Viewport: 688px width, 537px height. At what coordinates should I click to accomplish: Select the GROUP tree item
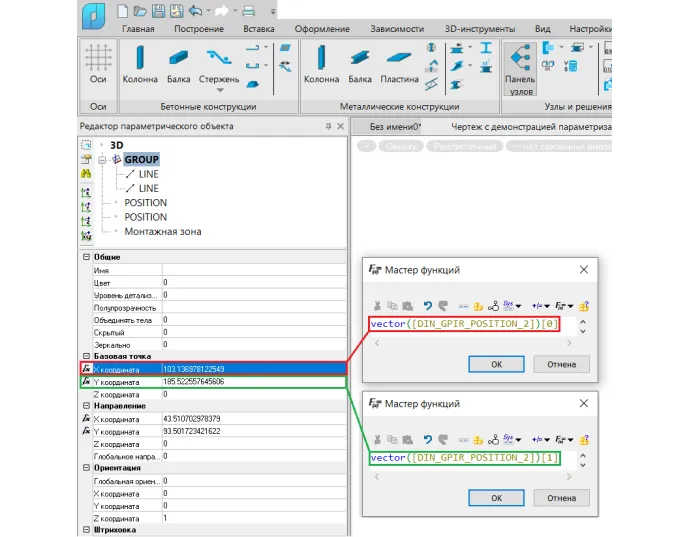(141, 160)
